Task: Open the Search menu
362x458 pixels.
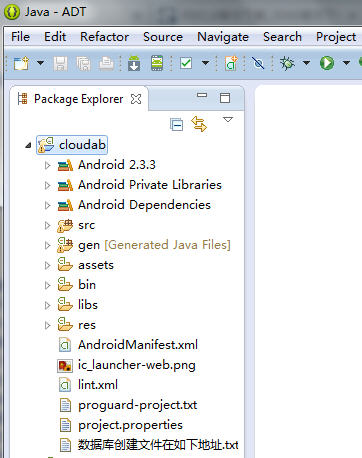Action: 282,37
